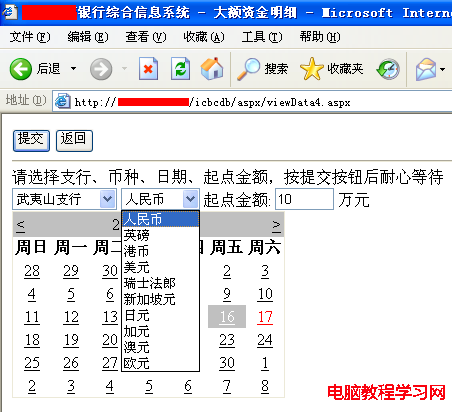Select 瑞士法郎 in the currency list
Viewport: 452px width, 413px height.
coord(160,283)
